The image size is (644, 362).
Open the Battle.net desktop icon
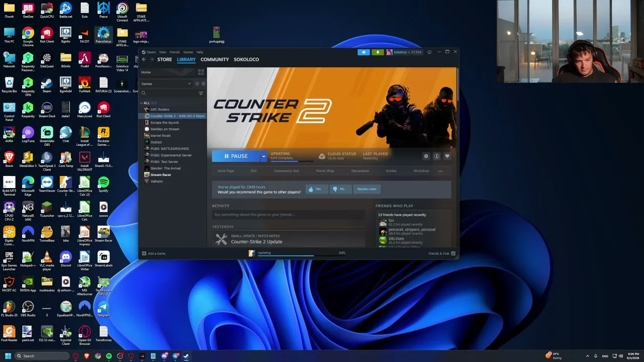[x=65, y=10]
